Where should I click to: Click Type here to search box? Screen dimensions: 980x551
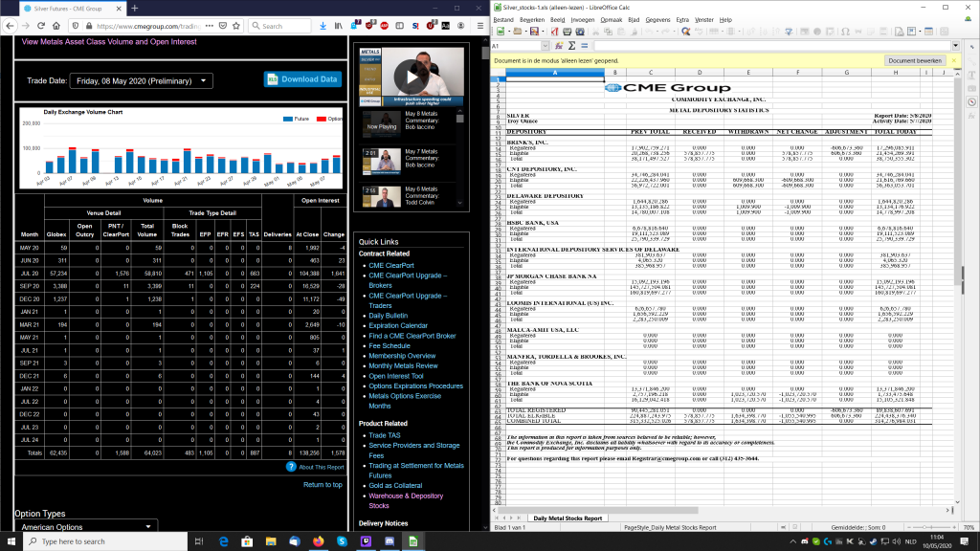click(x=105, y=541)
